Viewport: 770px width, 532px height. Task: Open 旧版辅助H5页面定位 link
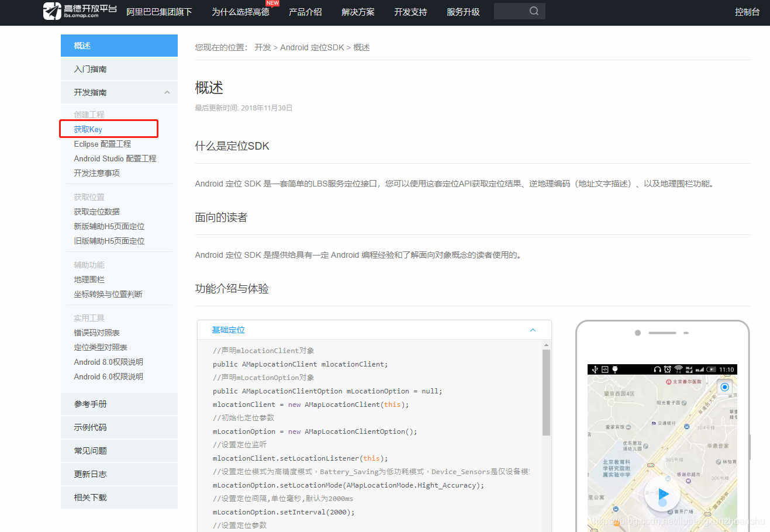pos(109,241)
